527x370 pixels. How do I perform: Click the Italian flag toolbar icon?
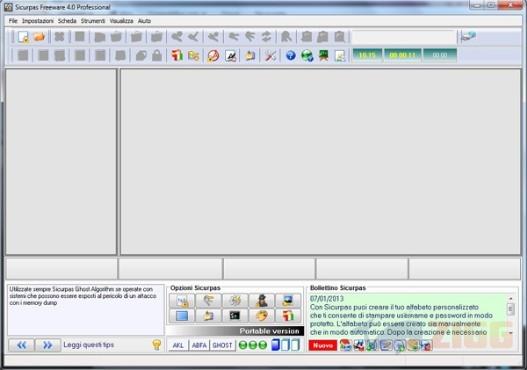point(177,55)
